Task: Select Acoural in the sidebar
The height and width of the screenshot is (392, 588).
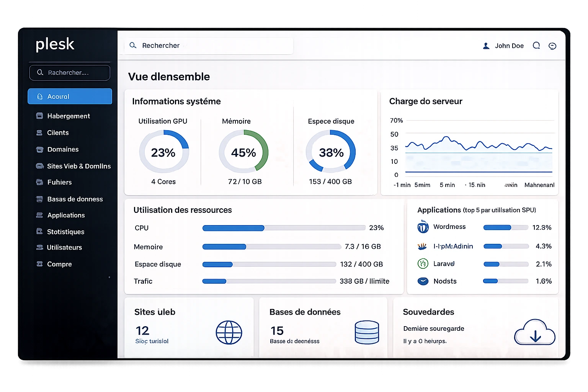Action: [70, 96]
